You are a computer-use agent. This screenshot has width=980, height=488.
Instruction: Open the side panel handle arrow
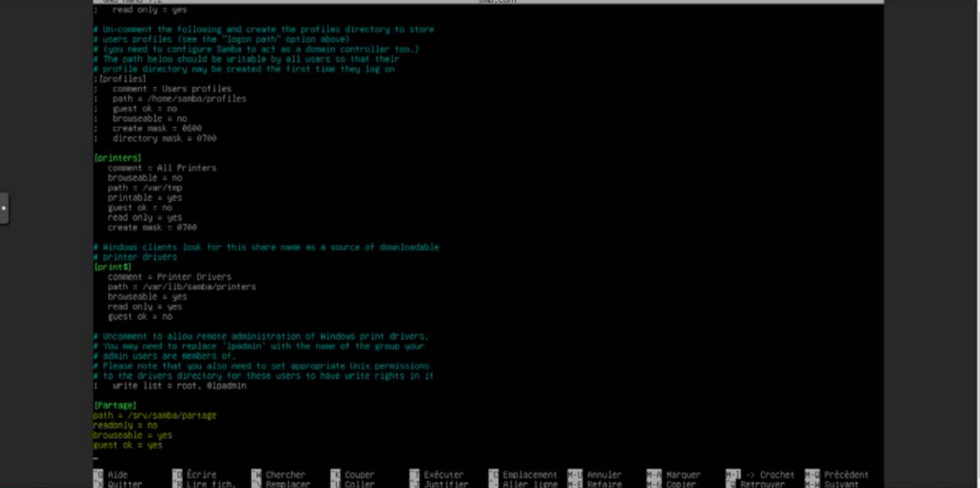pos(4,208)
